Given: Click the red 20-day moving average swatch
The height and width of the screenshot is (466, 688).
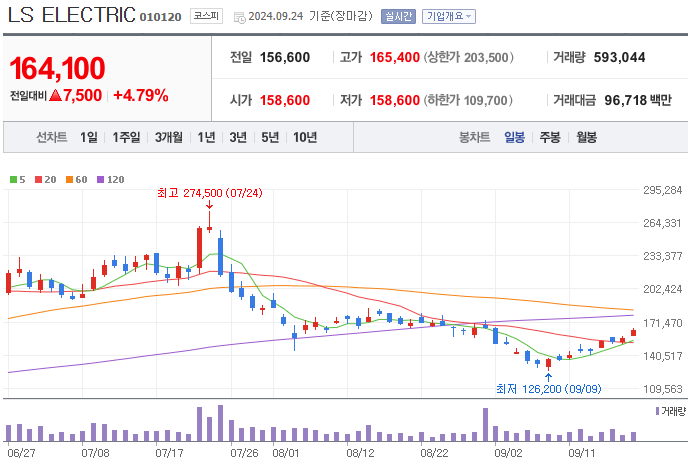Looking at the screenshot, I should pos(38,179).
